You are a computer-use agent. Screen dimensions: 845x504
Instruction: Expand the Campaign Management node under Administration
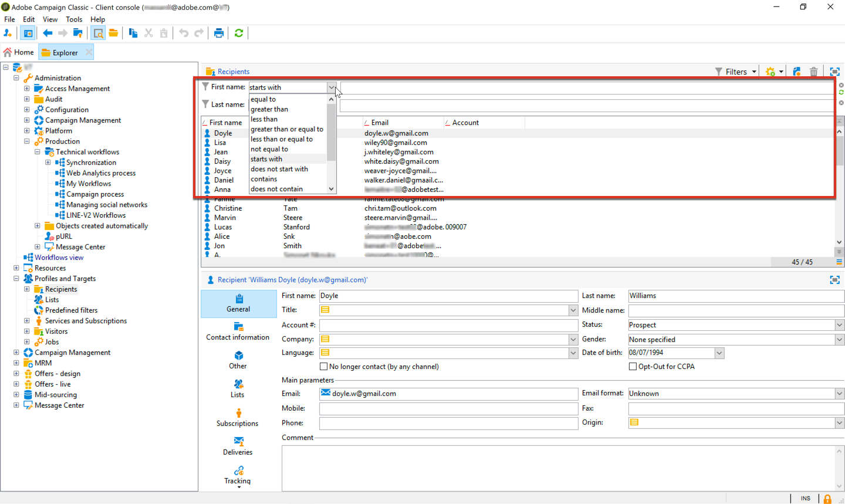coord(26,120)
